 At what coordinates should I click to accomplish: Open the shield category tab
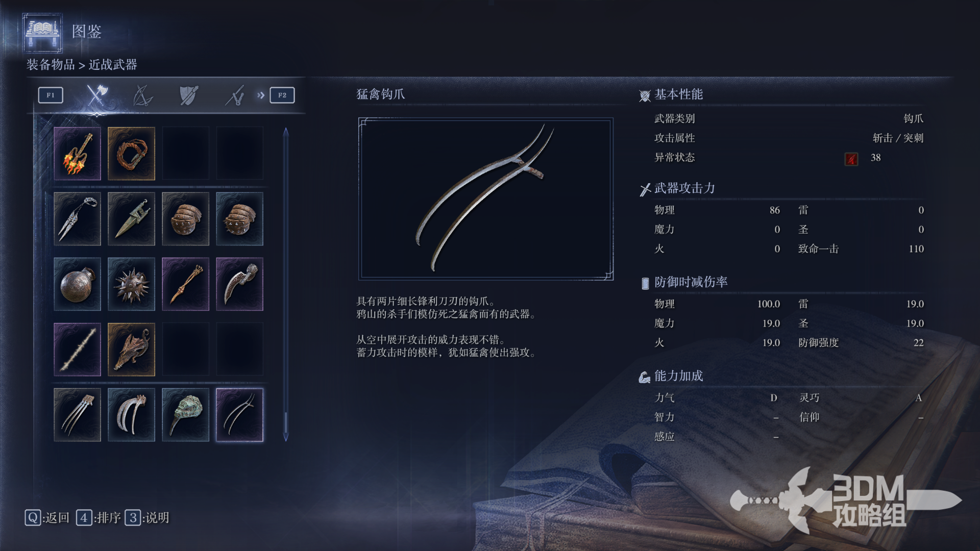coord(188,95)
